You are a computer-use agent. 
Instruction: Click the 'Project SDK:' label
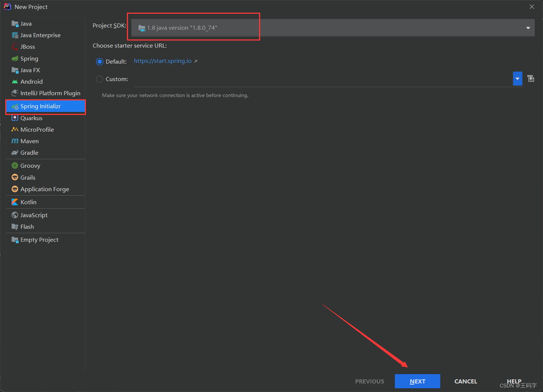[x=109, y=26]
